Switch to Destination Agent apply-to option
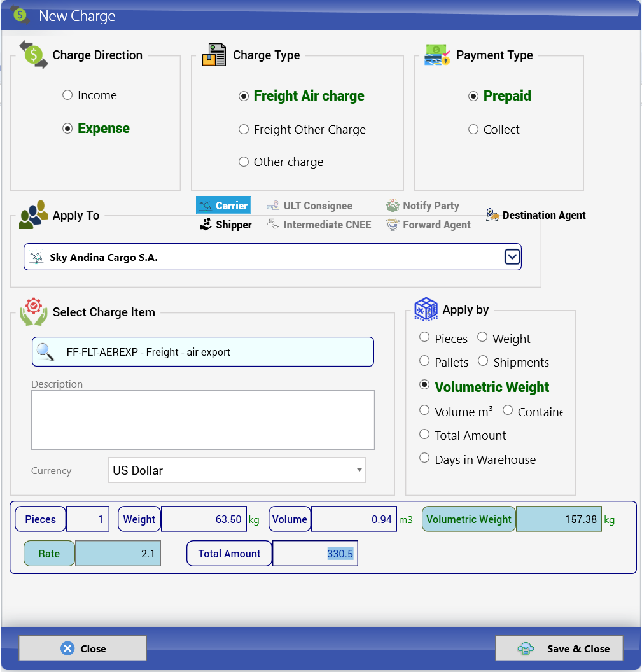The height and width of the screenshot is (672, 642). [536, 214]
